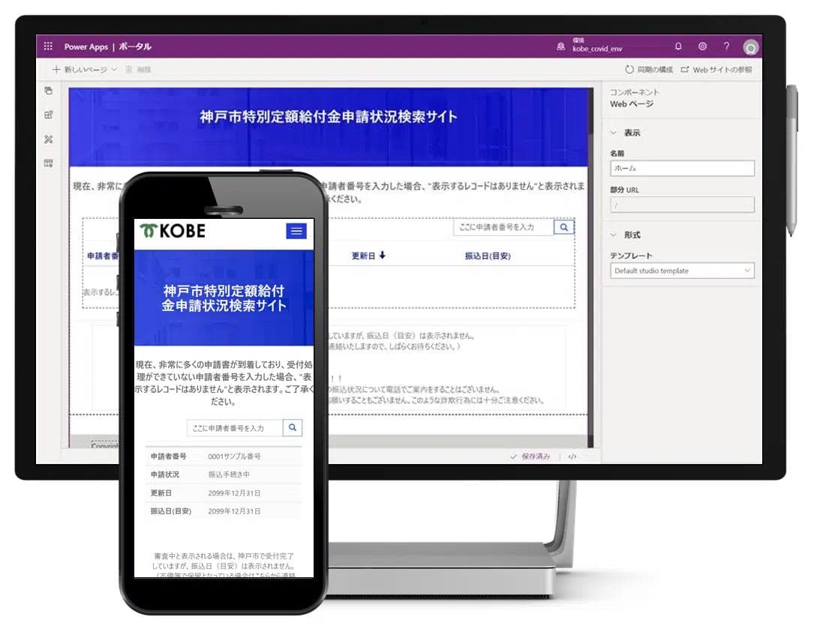This screenshot has height=644, width=814.
Task: Open the pages icon in left sidebar
Action: pos(49,91)
